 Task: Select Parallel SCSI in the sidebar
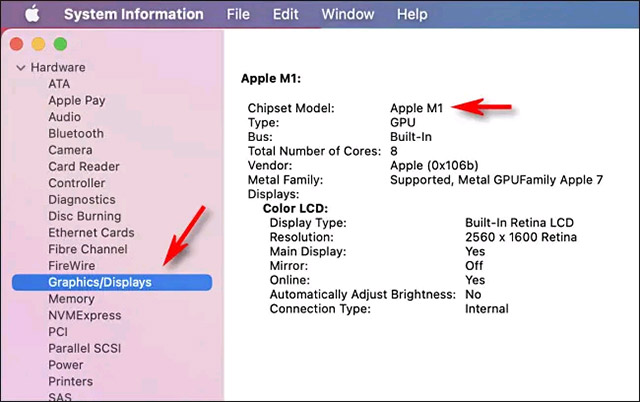coord(84,349)
